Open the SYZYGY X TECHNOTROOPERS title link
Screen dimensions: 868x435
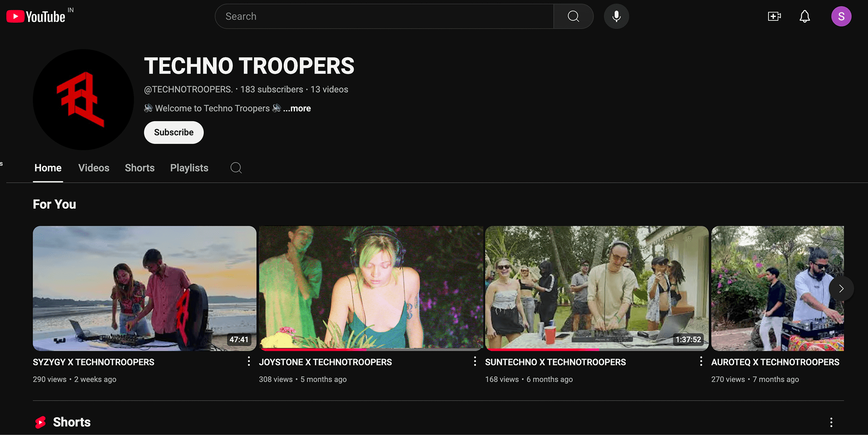[x=94, y=362]
